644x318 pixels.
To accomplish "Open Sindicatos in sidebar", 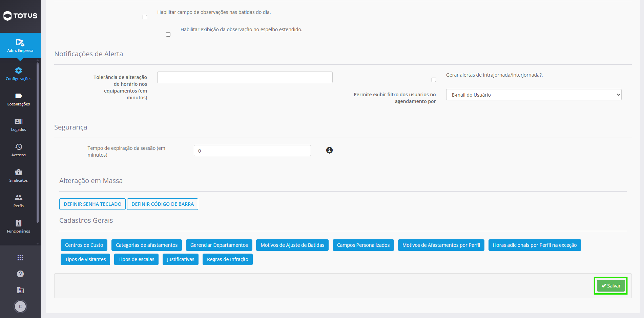I will 19,176.
